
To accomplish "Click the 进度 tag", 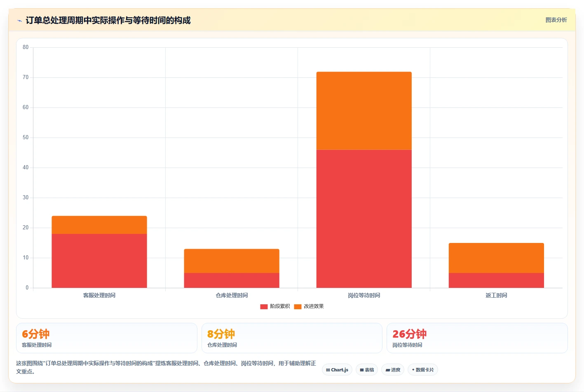I will point(393,370).
